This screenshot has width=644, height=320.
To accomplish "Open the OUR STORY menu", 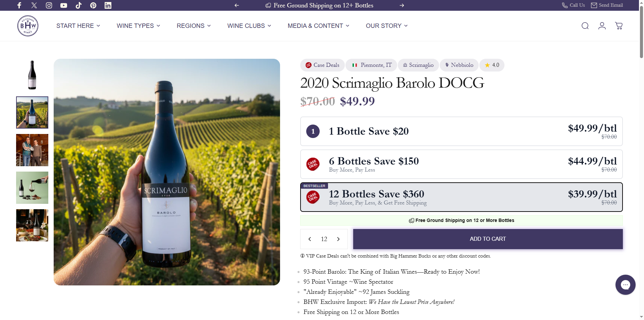I will (x=386, y=26).
